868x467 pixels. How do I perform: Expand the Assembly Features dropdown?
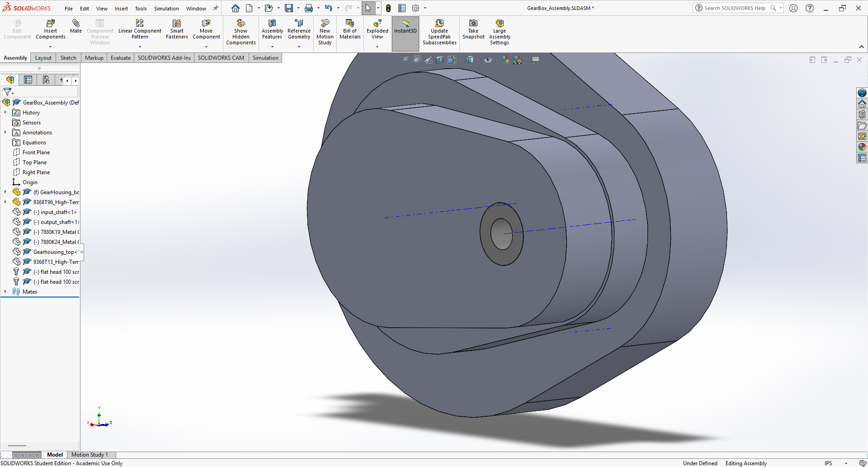[x=272, y=47]
